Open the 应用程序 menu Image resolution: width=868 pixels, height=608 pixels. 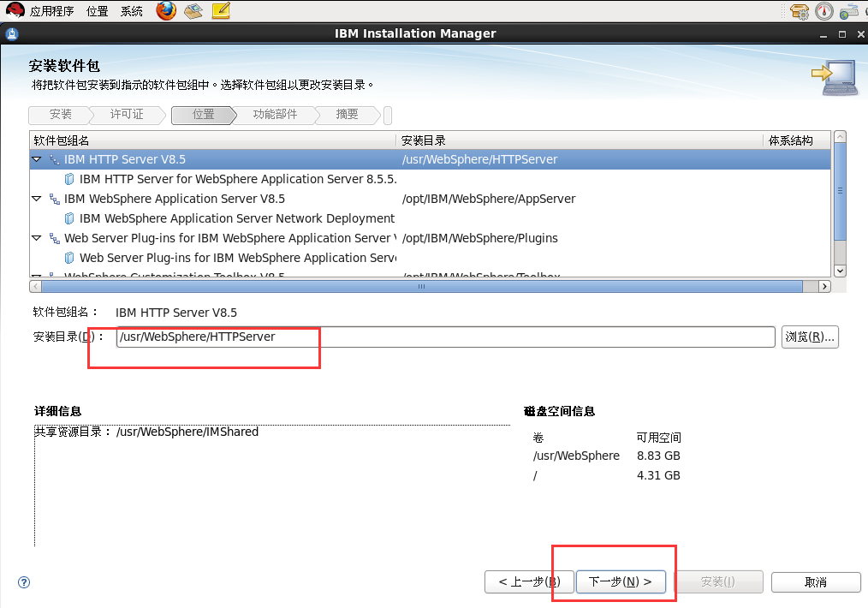51,11
